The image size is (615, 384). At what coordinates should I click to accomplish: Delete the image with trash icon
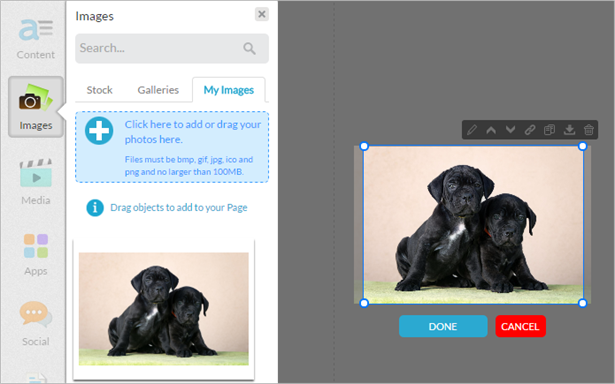pos(588,129)
